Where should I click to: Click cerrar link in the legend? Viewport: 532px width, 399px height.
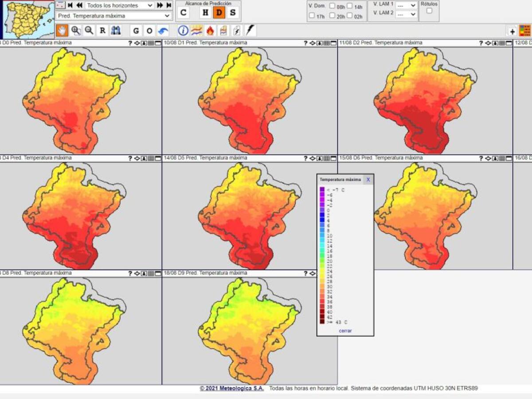click(x=345, y=331)
